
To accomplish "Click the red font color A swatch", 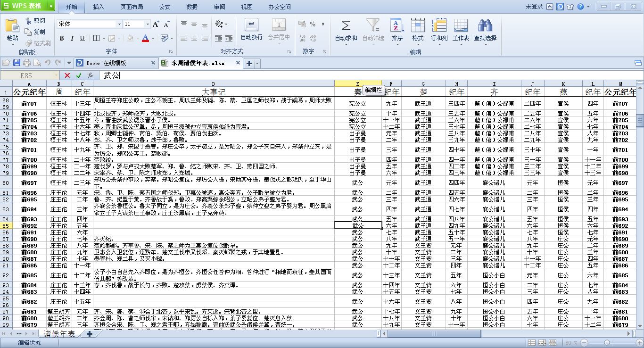I will 145,38.
